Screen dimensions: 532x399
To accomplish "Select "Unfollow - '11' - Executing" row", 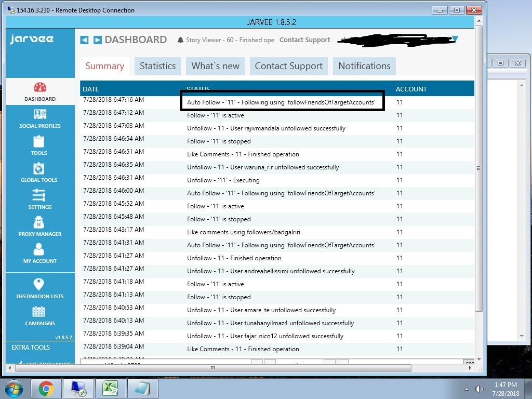I will point(277,180).
